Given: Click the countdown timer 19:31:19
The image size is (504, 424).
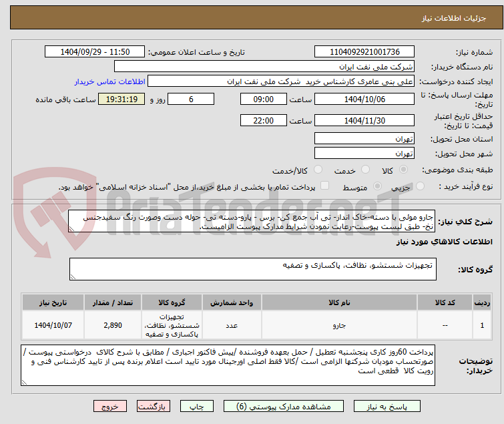Looking at the screenshot, I should click(x=121, y=99).
